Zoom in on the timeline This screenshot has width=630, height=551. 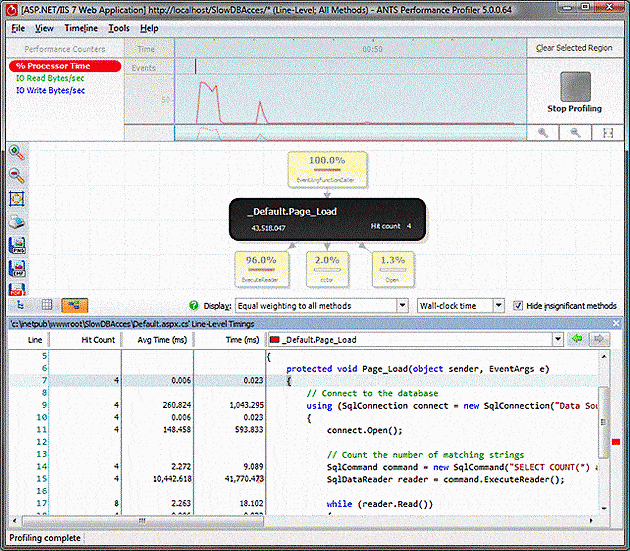(x=543, y=133)
